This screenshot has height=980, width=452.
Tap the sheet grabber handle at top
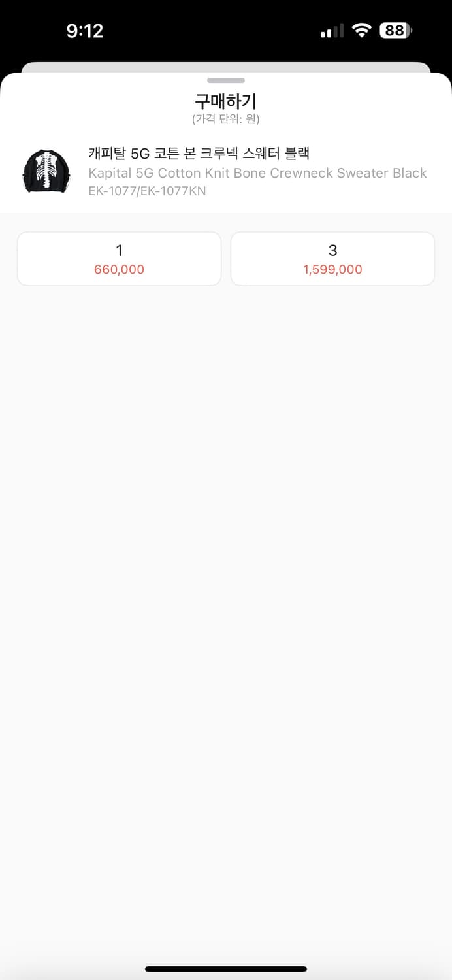click(x=226, y=80)
